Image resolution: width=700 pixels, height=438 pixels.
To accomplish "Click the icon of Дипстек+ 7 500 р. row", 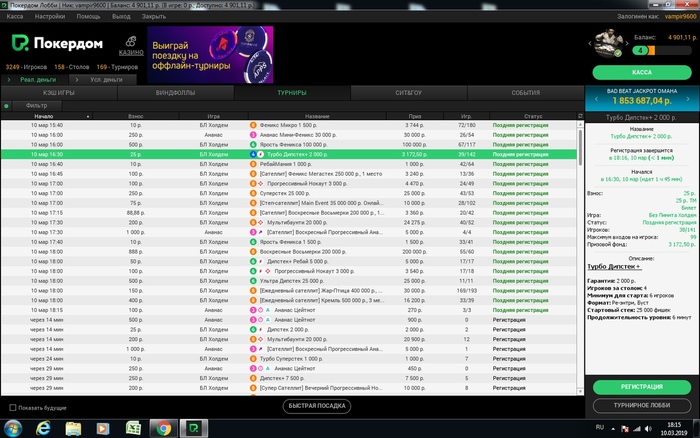I will click(x=253, y=378).
